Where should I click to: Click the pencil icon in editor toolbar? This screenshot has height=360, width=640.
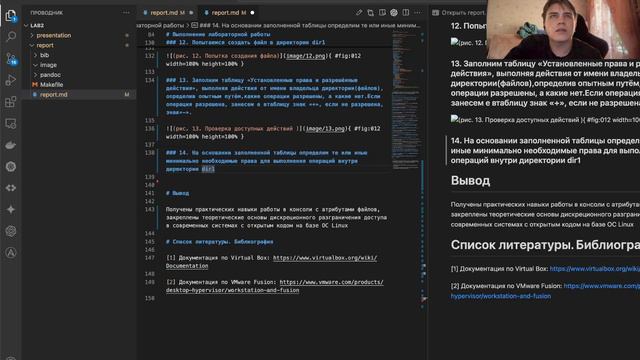coord(359,13)
